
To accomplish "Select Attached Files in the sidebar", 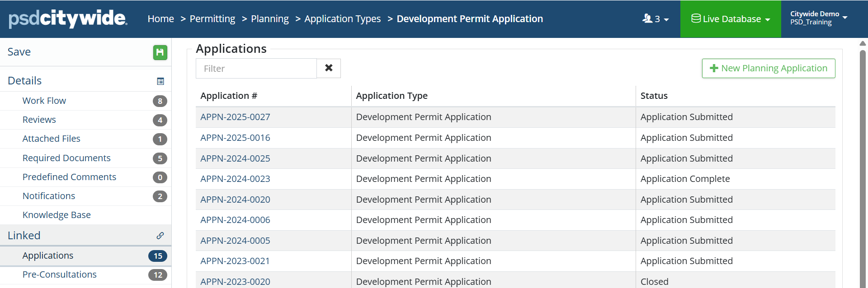I will point(52,139).
